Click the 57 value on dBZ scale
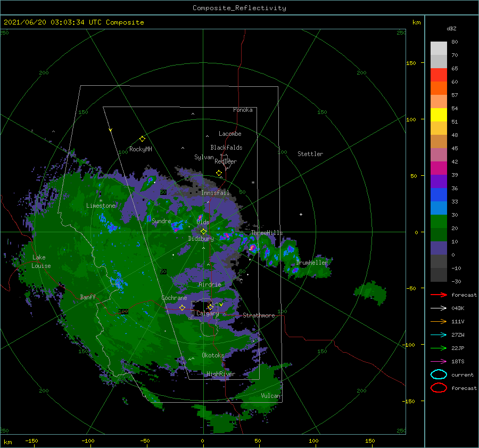The image size is (479, 448). (x=455, y=95)
